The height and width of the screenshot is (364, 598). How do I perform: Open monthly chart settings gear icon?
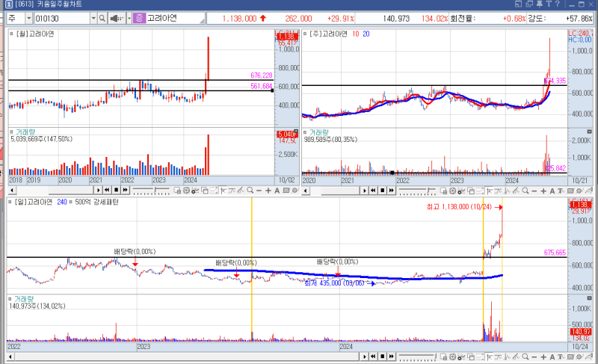pyautogui.click(x=186, y=190)
